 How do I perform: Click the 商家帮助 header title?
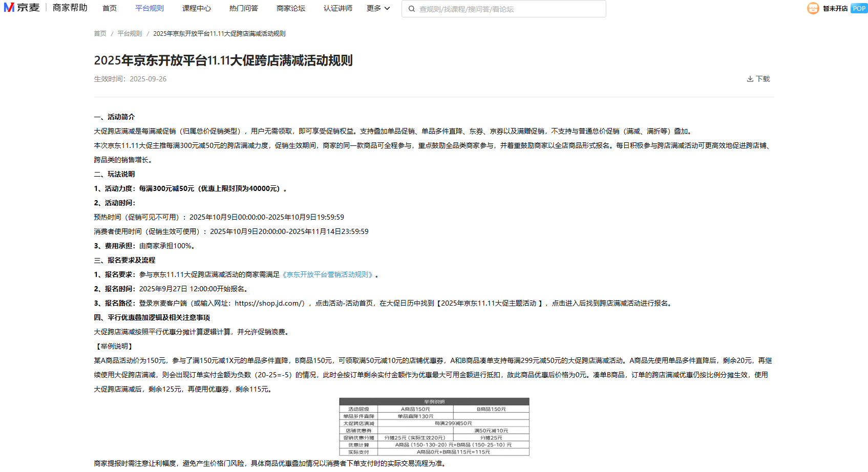coord(70,8)
